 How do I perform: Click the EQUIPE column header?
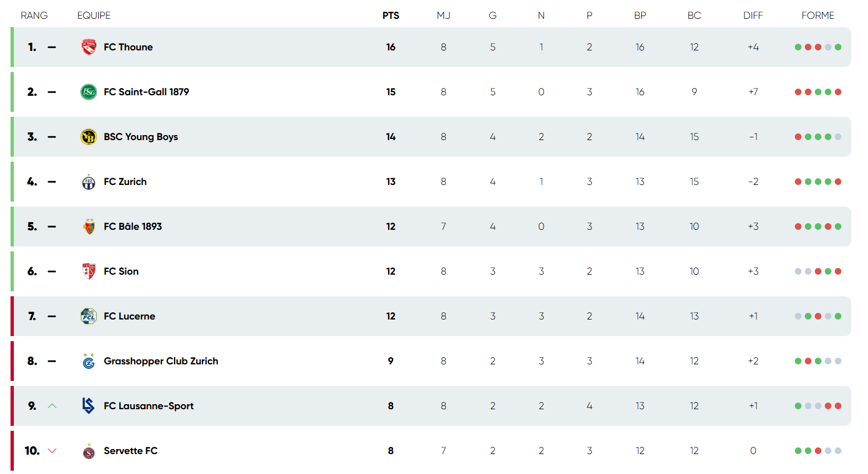[x=94, y=15]
